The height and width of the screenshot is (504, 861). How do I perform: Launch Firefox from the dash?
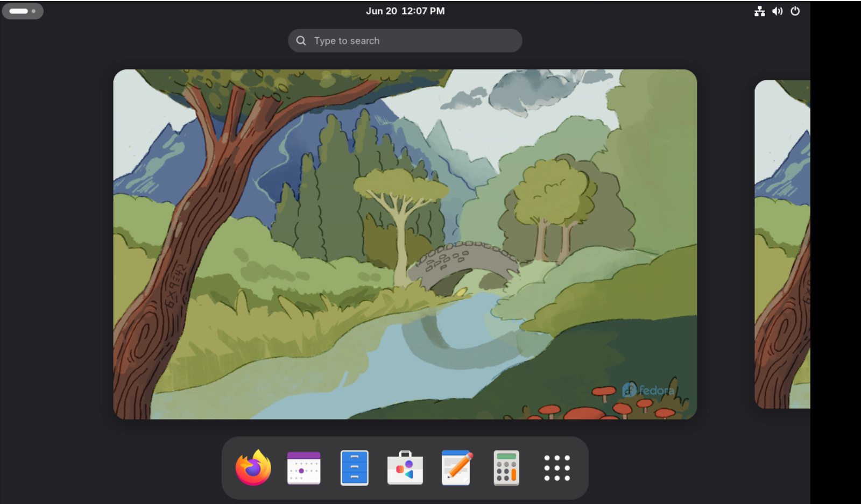click(x=253, y=467)
